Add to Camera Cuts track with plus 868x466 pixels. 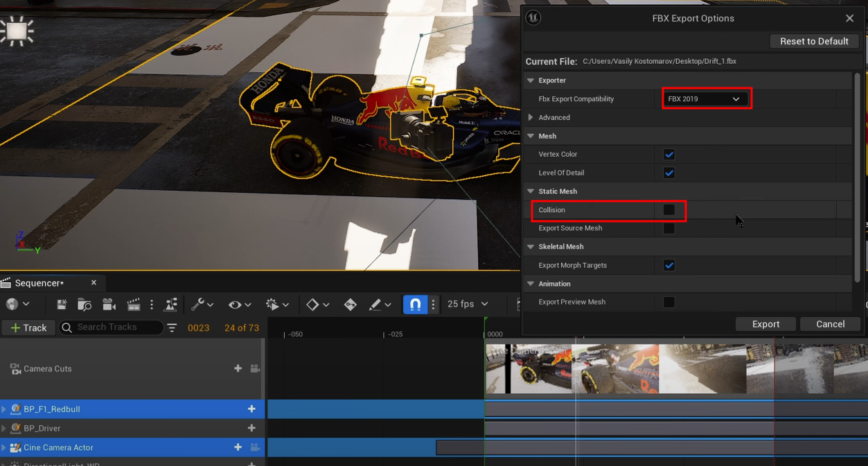(x=238, y=368)
